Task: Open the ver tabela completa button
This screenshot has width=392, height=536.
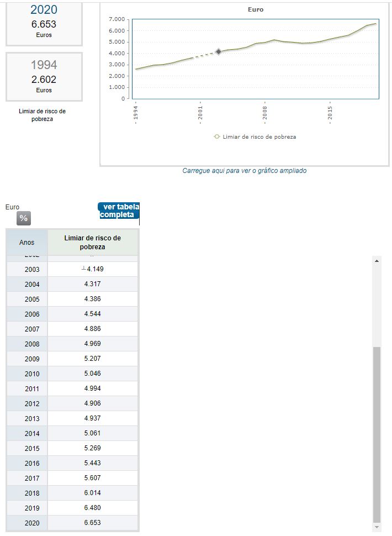Action: 119,211
